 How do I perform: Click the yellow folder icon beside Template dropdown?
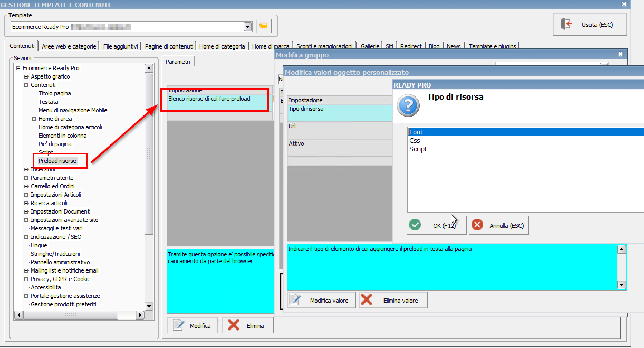click(263, 26)
